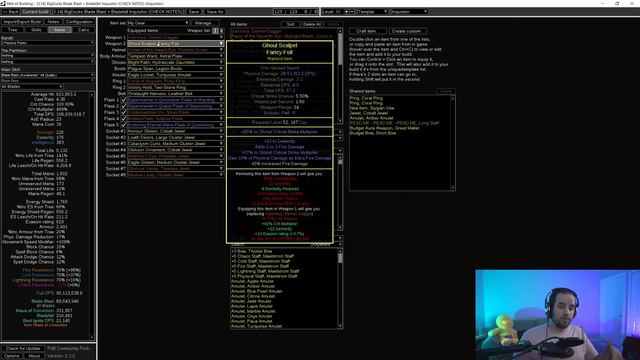Screen dimensions: 640x360
Task: Click Check for Update button
Action: point(23,349)
